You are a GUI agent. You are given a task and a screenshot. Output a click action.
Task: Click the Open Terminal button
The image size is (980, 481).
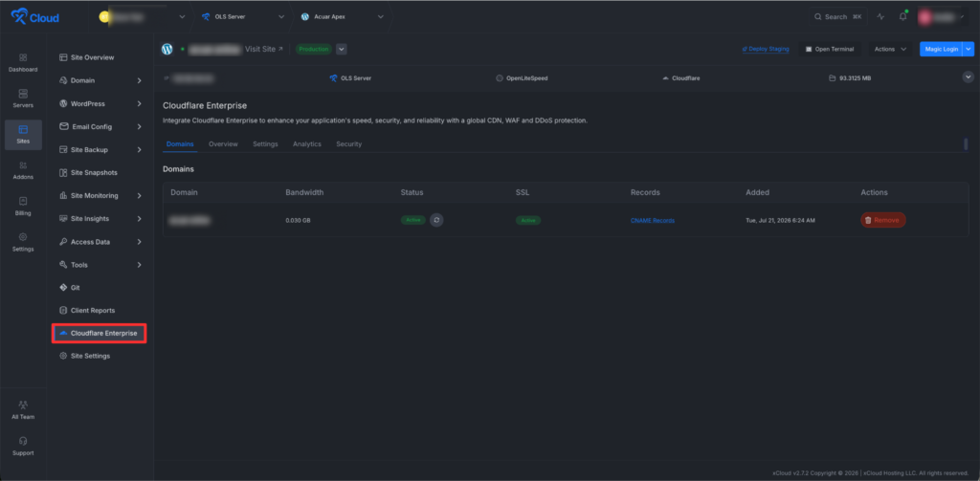(830, 49)
